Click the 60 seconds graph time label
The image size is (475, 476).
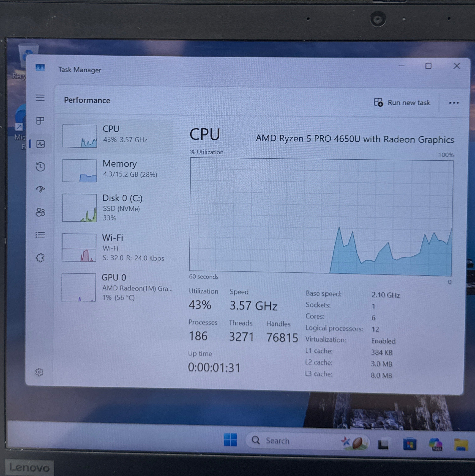[x=204, y=277]
